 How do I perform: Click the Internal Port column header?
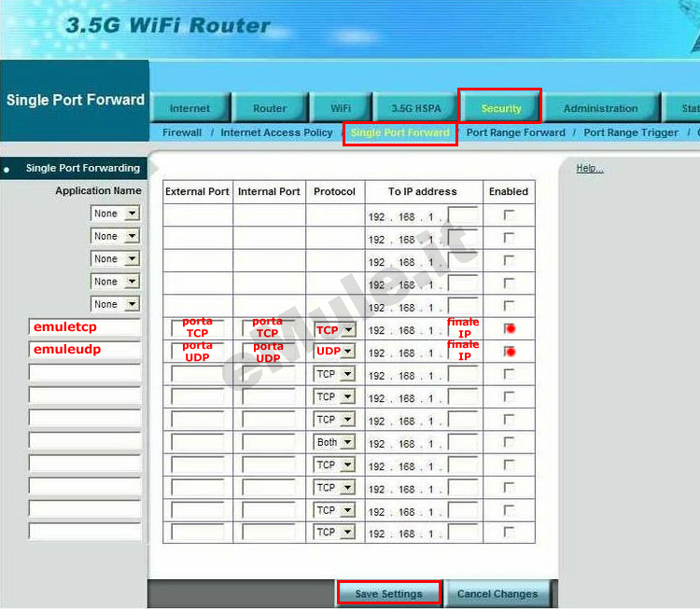tap(269, 191)
